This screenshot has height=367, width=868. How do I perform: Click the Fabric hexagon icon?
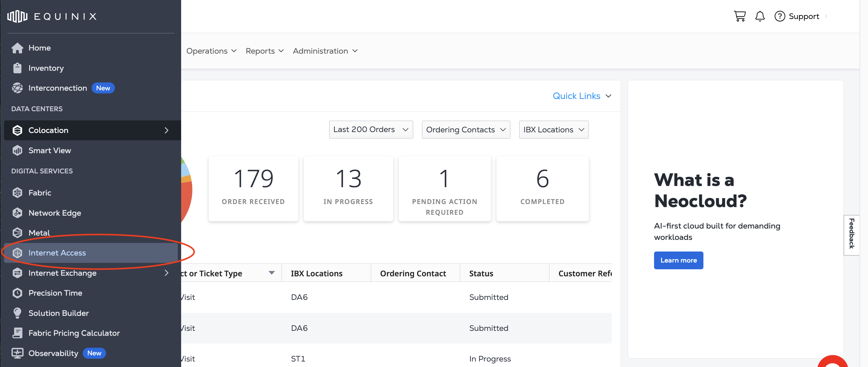coord(17,193)
